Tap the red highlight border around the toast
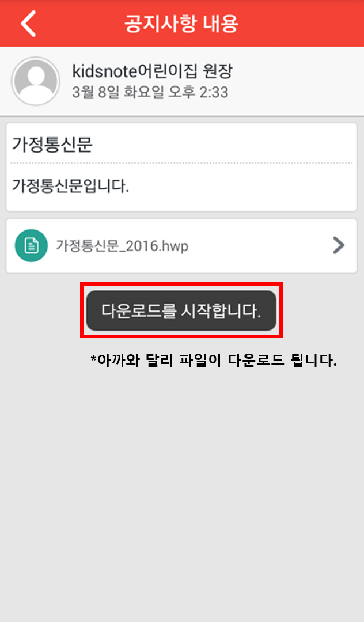This screenshot has width=364, height=622. click(181, 284)
